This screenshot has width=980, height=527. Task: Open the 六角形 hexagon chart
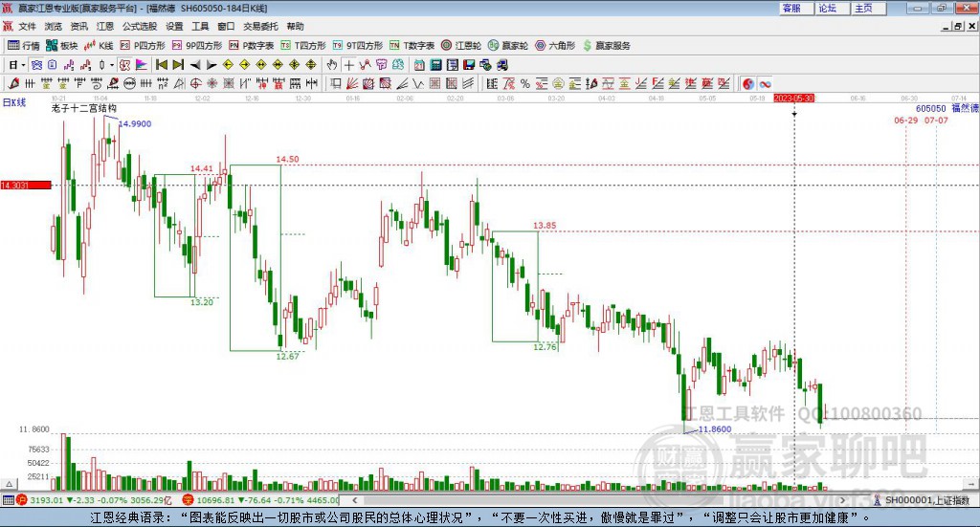click(555, 46)
